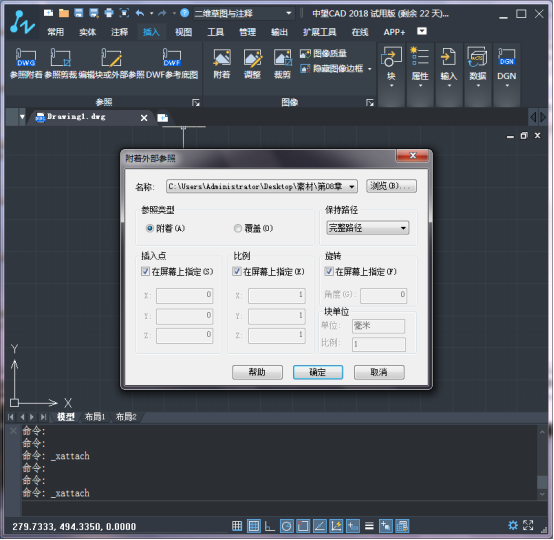554x540 pixels.
Task: Toggle dynamic UCS in the status bar
Action: pyautogui.click(x=336, y=526)
